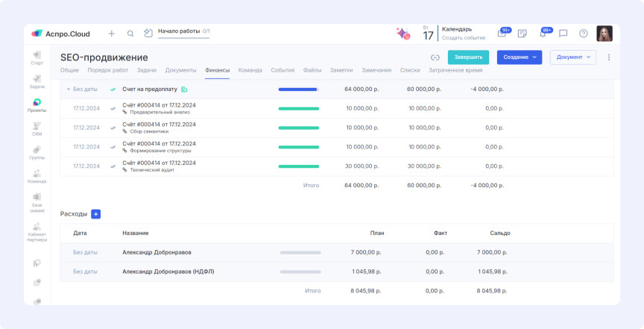Click the help question mark icon

[584, 34]
